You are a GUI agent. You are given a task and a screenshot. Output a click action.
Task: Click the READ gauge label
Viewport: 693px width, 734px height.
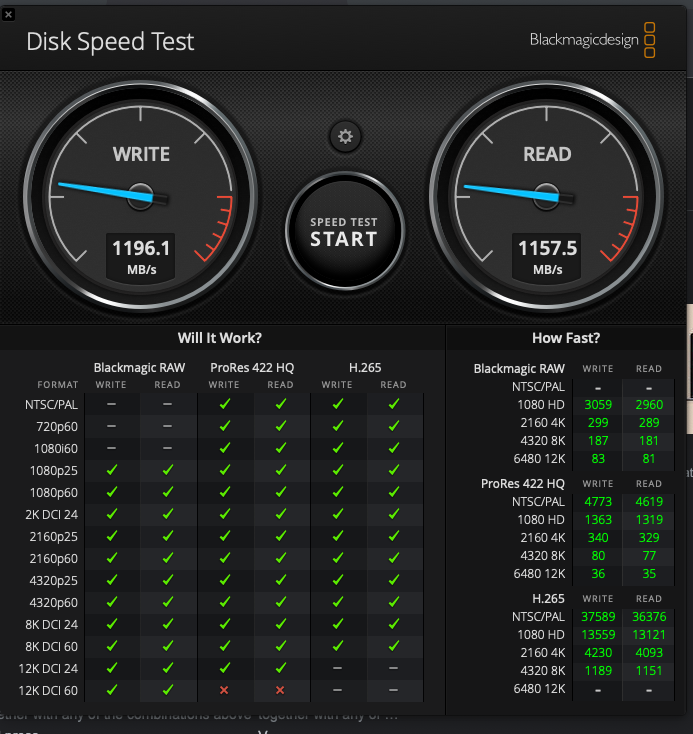(x=547, y=154)
